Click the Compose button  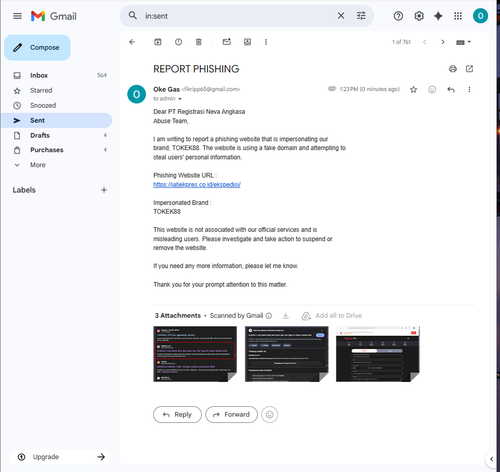click(x=37, y=47)
